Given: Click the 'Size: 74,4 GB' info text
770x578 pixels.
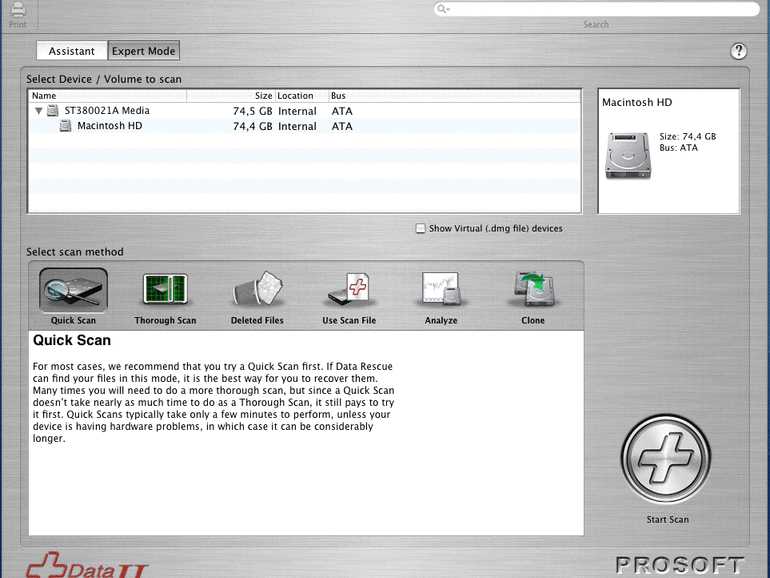Looking at the screenshot, I should (688, 137).
